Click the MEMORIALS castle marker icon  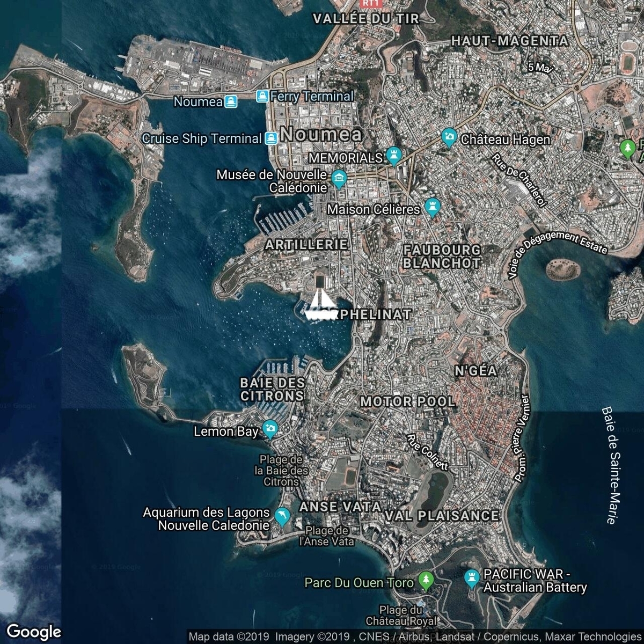pos(393,157)
